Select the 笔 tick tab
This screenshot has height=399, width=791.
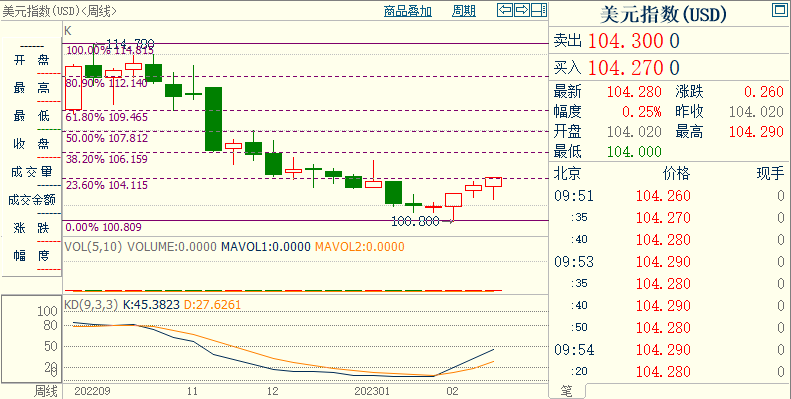click(x=567, y=391)
